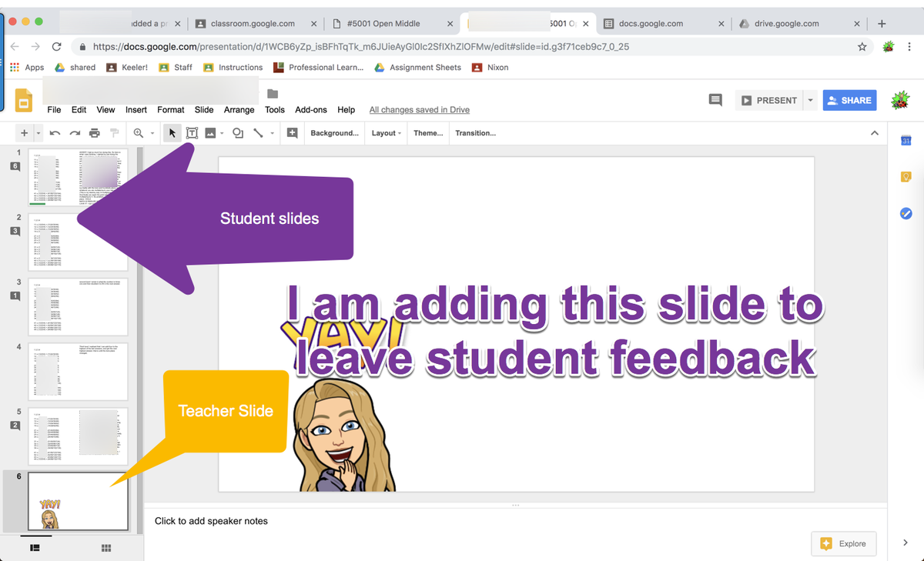Open the line type dropdown arrow
Viewport: 924px width, 561px height.
click(x=272, y=133)
